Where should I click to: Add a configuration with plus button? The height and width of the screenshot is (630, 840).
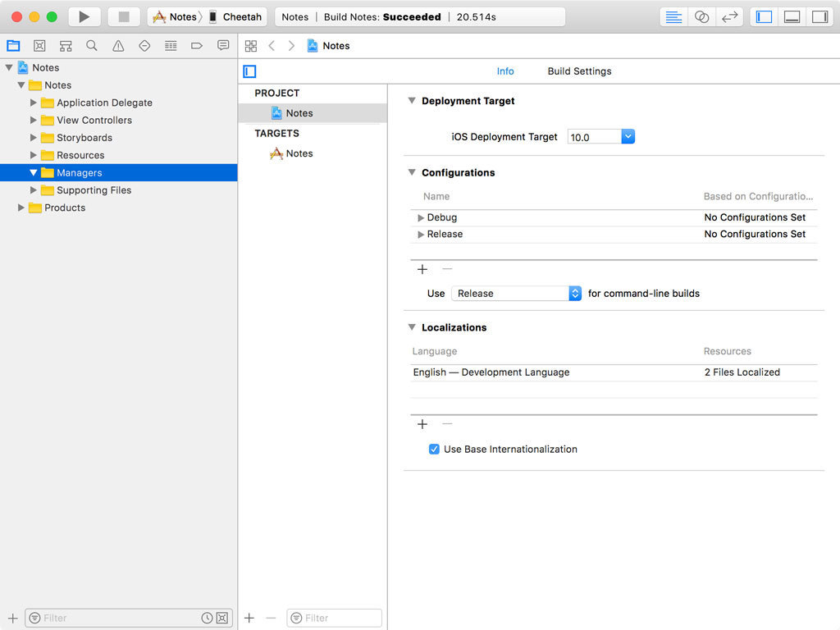[x=422, y=269]
